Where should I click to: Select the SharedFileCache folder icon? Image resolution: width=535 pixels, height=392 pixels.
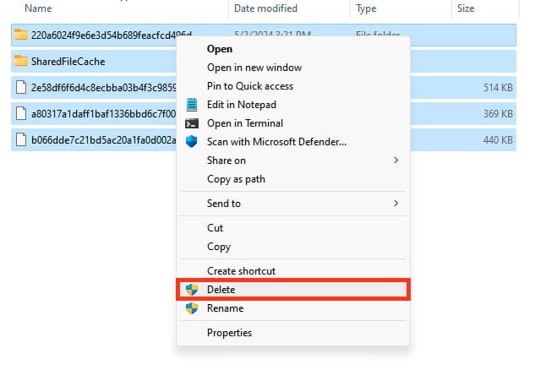coord(21,61)
